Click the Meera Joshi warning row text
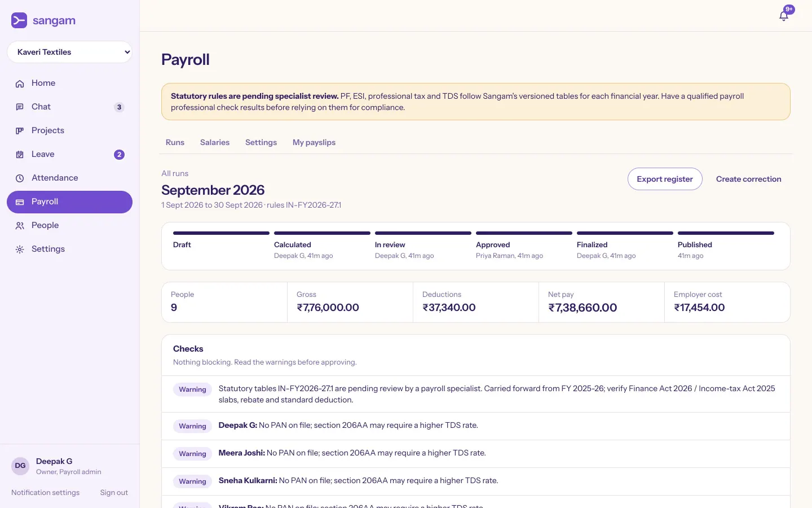Screen dimensions: 812x508 (352, 453)
